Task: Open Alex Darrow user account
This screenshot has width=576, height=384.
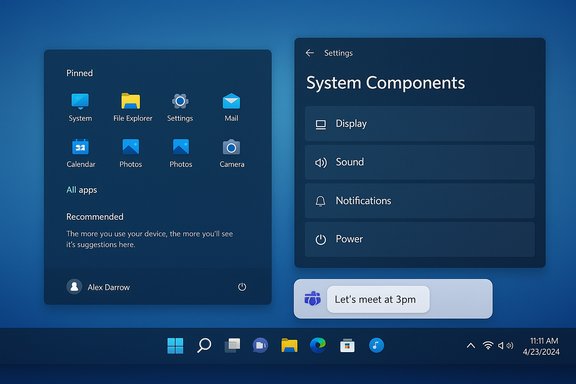Action: [x=98, y=287]
